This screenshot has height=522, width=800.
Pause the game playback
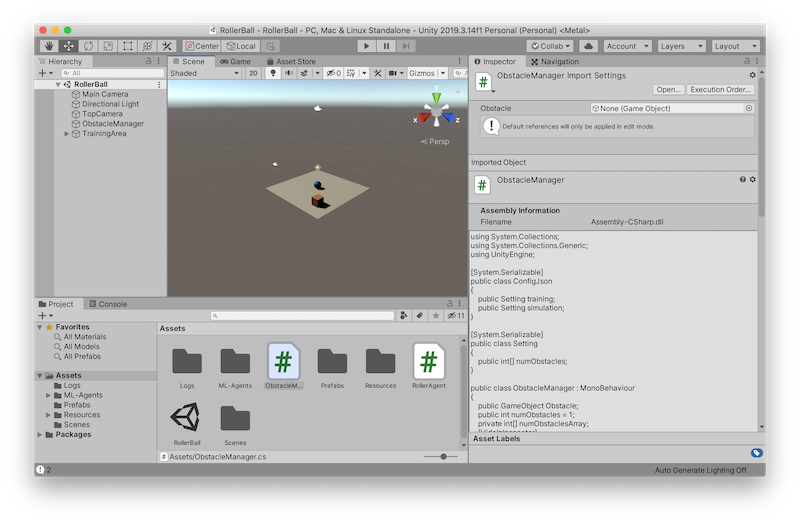pyautogui.click(x=386, y=46)
